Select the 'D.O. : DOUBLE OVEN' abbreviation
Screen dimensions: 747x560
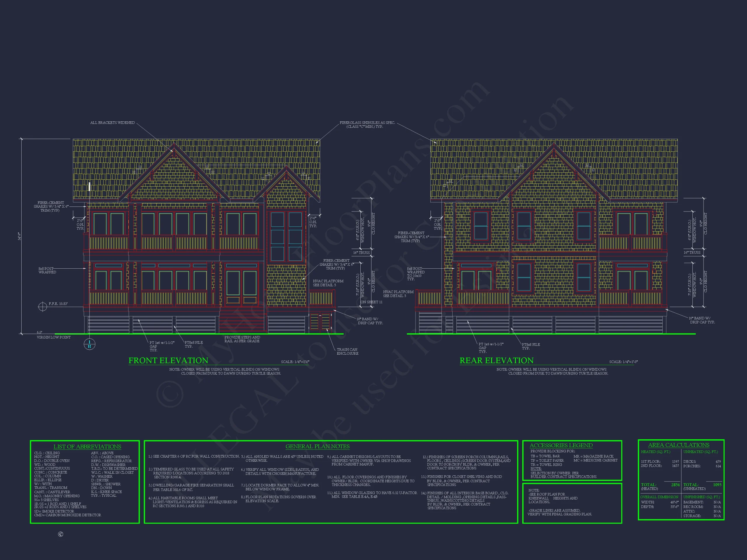click(52, 461)
